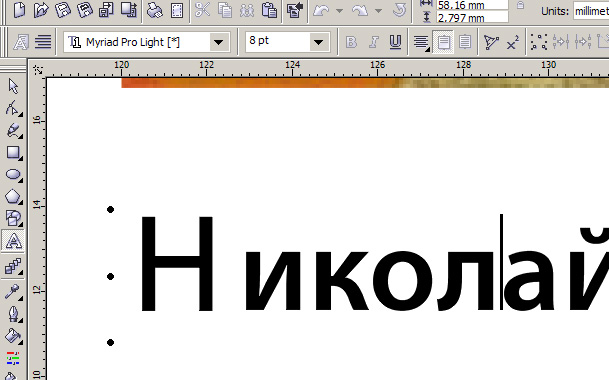Toggle Underline formatting

tap(395, 42)
